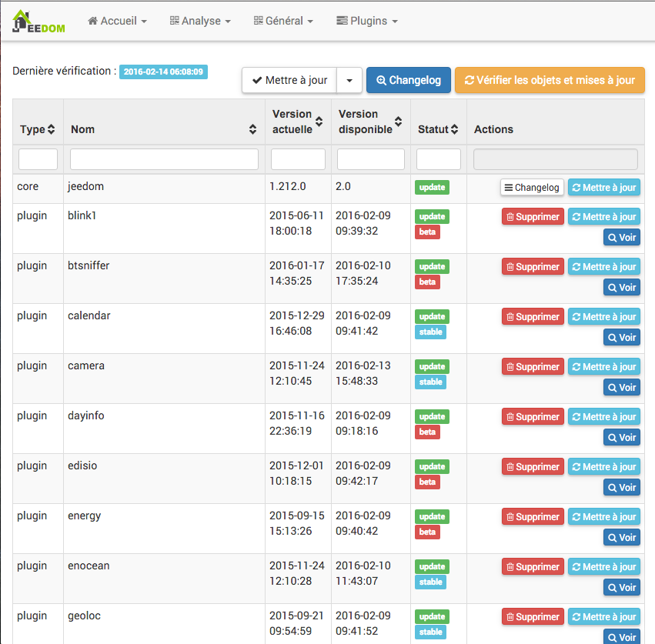
Task: Expand the Mettre à jour dropdown caret
Action: [x=349, y=80]
